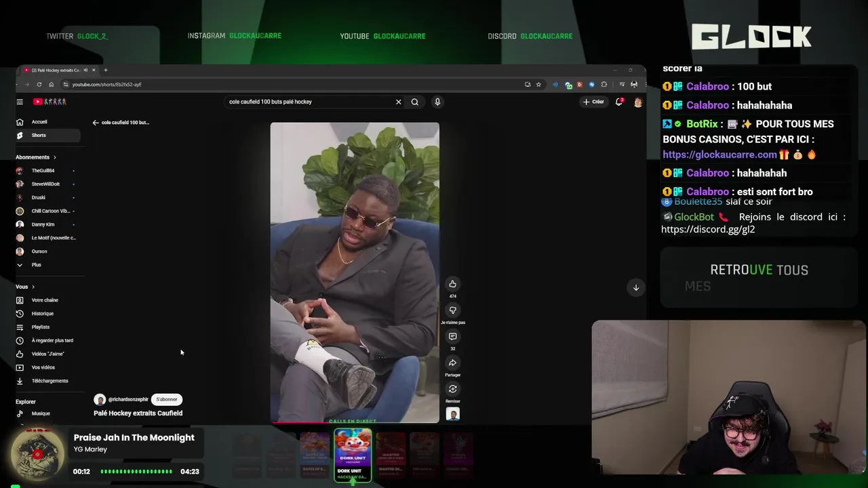
Task: Open Druski subscription
Action: 46,198
